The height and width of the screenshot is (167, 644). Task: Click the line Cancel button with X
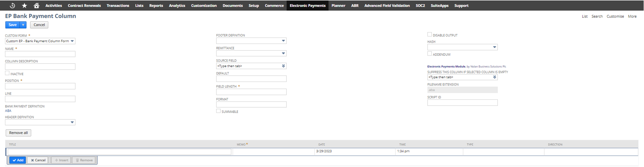tap(38, 160)
